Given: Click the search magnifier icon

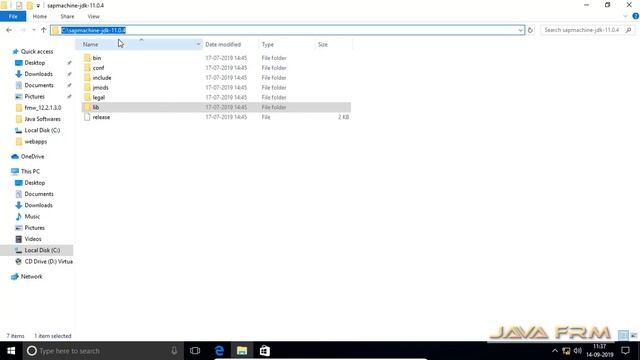Looking at the screenshot, I should tap(629, 30).
